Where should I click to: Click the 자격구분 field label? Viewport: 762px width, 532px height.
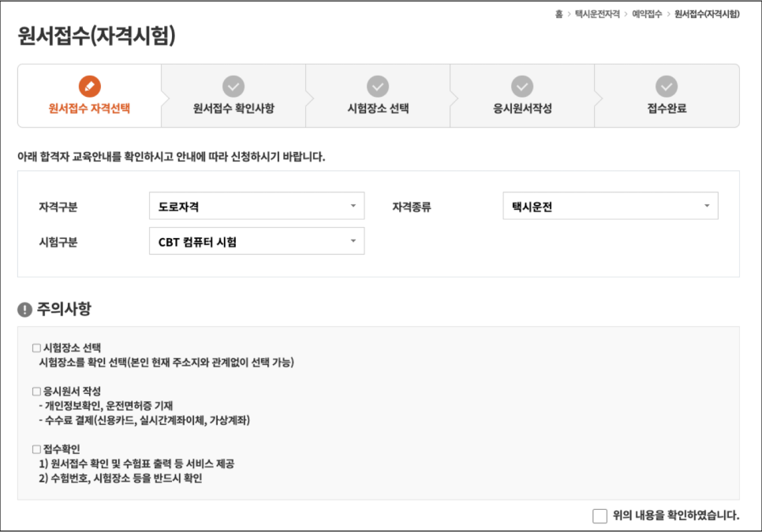point(58,206)
